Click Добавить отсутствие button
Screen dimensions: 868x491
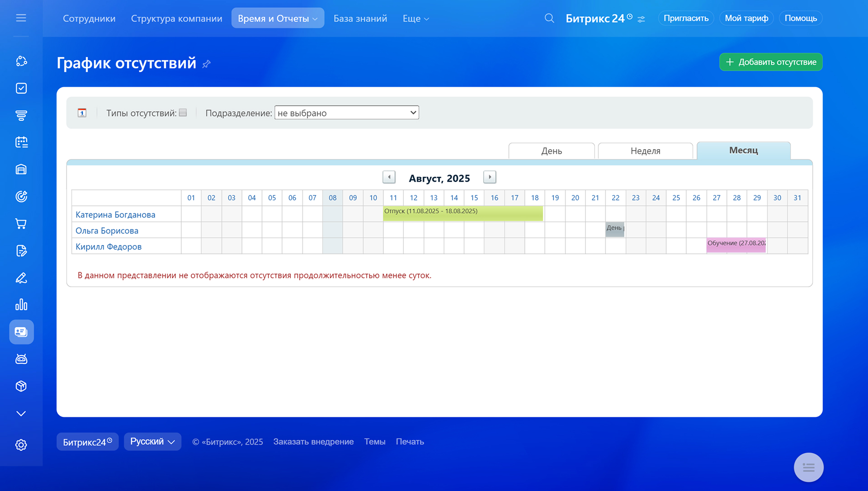click(x=771, y=62)
